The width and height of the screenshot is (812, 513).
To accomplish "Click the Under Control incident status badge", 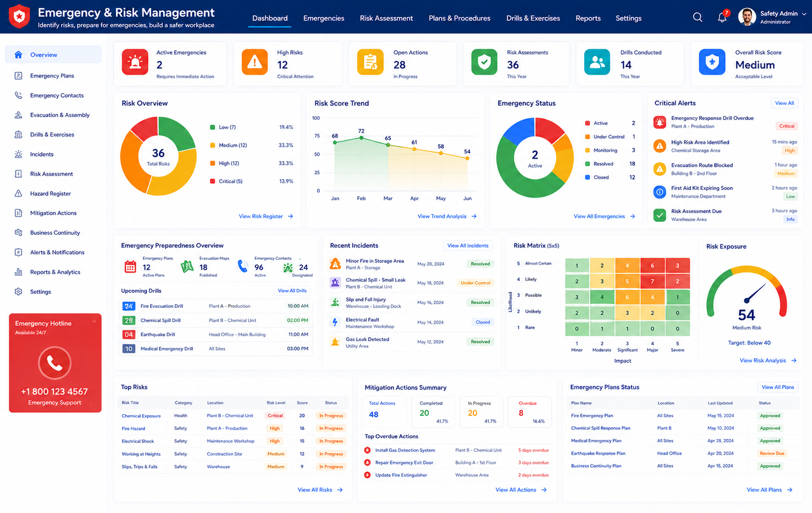I will tap(475, 283).
